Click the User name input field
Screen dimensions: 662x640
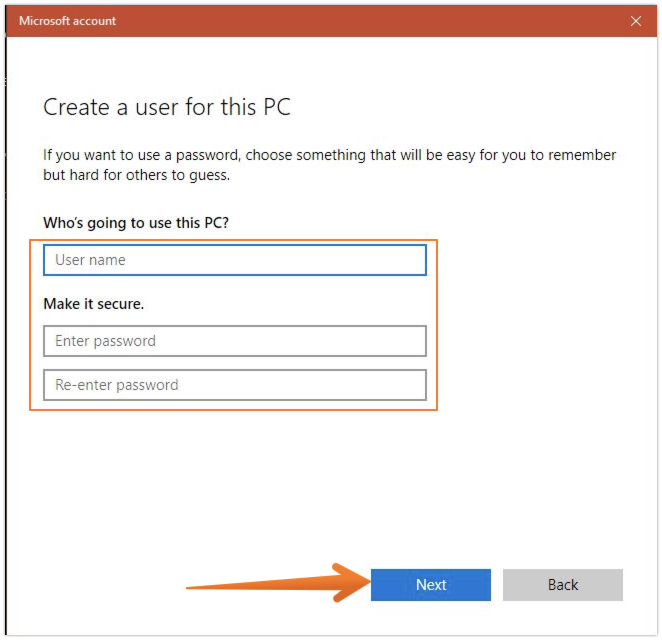235,260
